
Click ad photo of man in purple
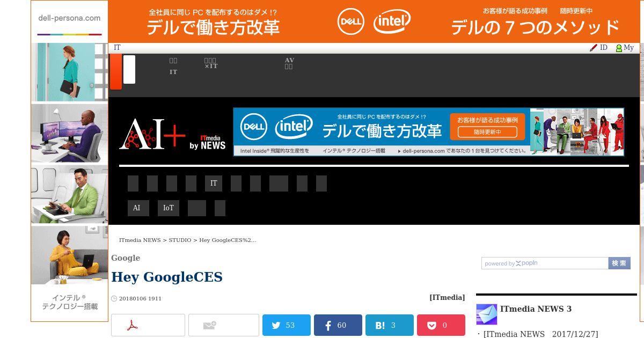tap(69, 133)
